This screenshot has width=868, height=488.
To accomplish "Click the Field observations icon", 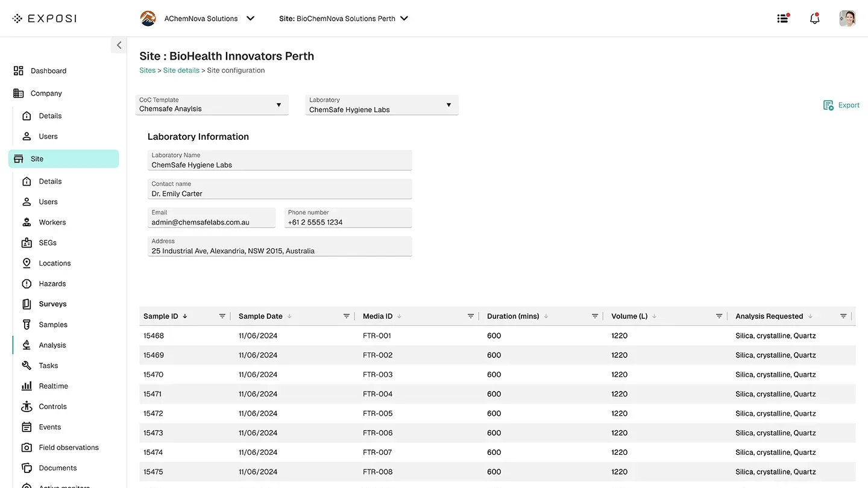I will (x=27, y=447).
